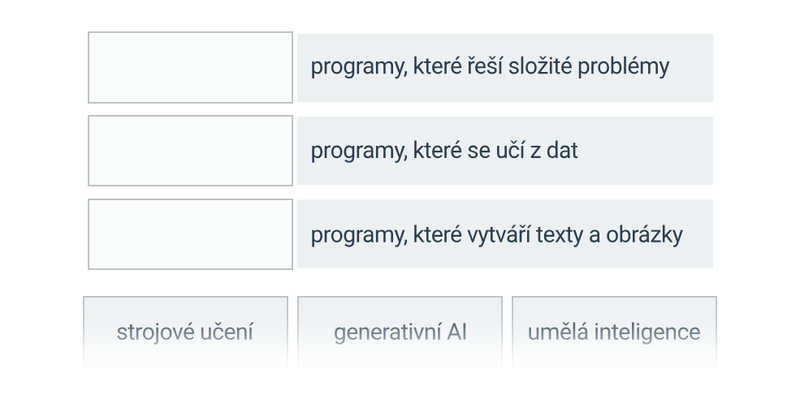Click empty slot beside "vytváří texty a obrázky"

tap(190, 234)
